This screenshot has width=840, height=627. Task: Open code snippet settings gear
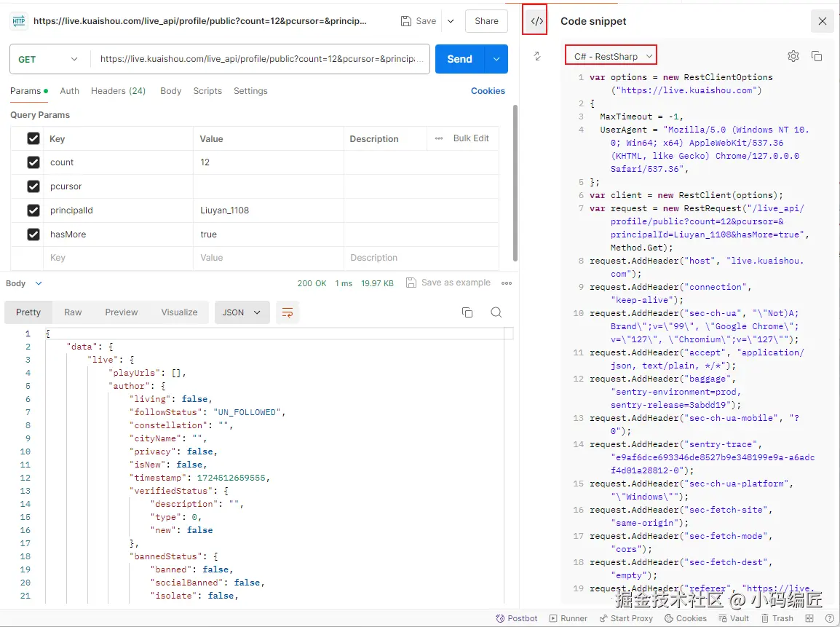793,56
